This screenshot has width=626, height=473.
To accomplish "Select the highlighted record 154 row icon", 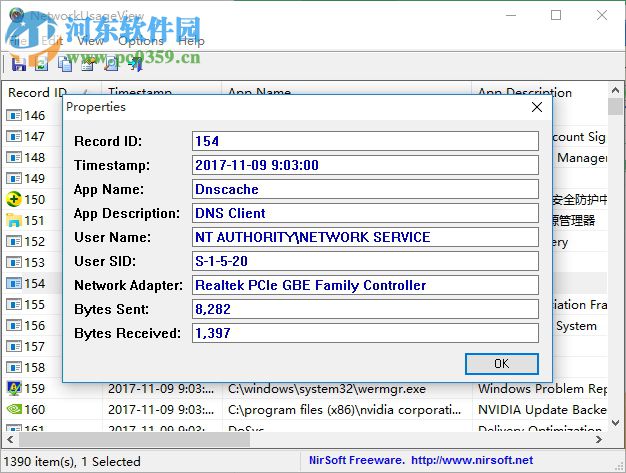I will [x=14, y=283].
